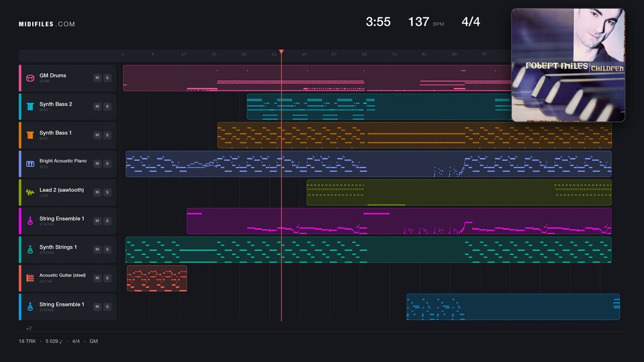
Task: Select the Bright Acoustic Piano clip
Action: tap(368, 164)
